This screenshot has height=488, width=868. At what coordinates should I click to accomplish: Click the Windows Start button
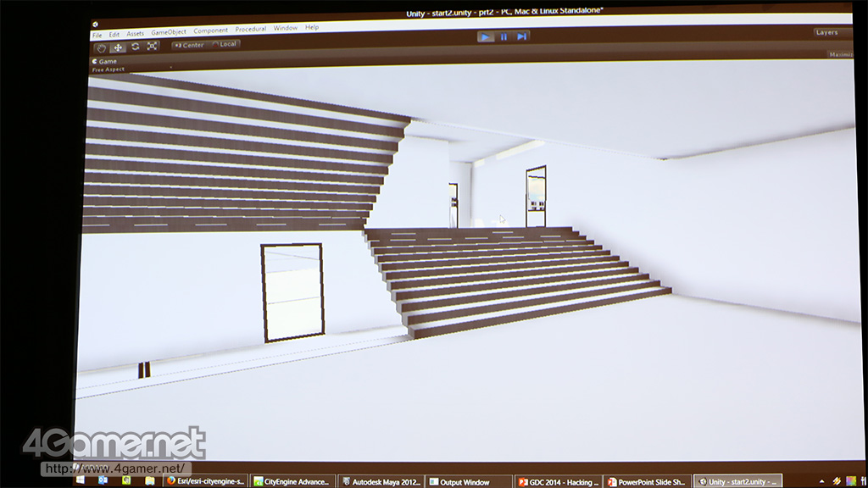81,480
